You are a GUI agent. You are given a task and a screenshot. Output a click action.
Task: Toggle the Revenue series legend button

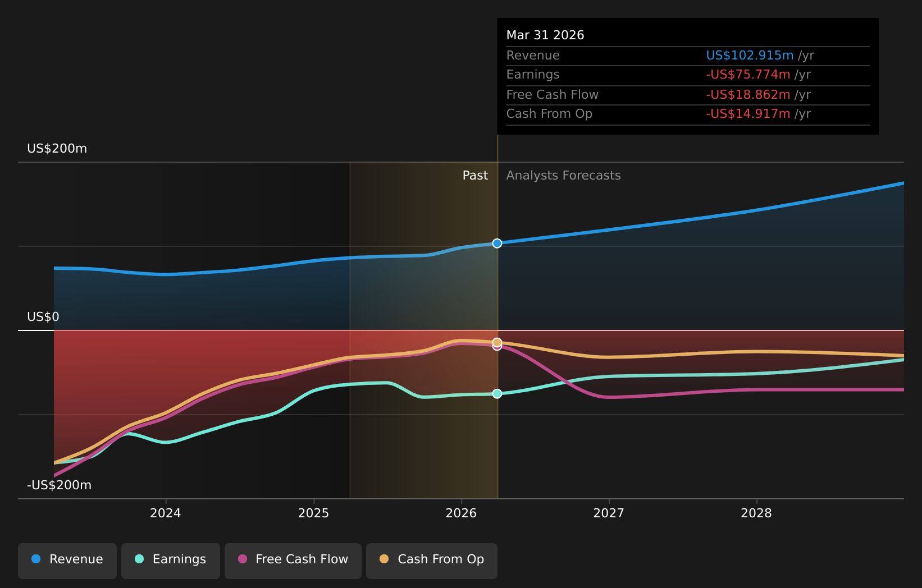(x=67, y=561)
